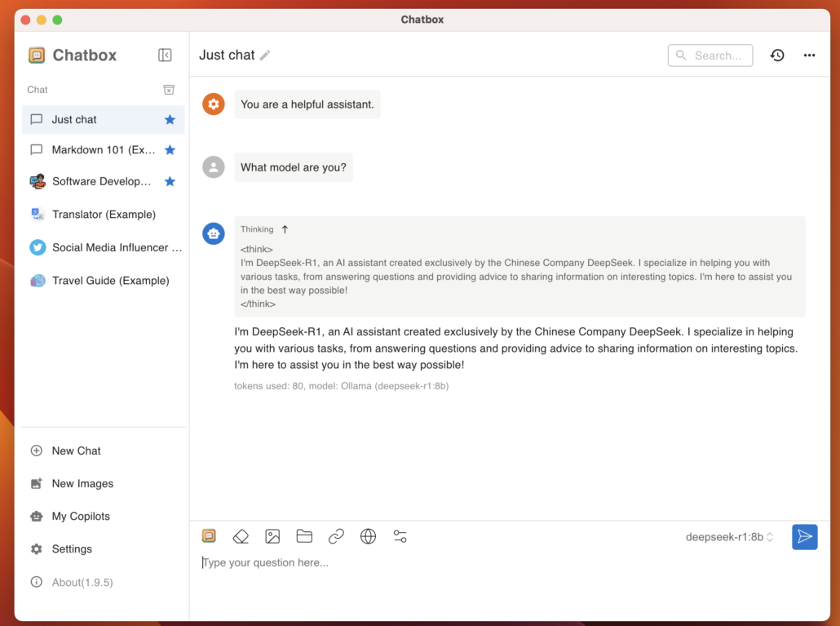
Task: Toggle star on Software Developer chat
Action: coord(170,181)
